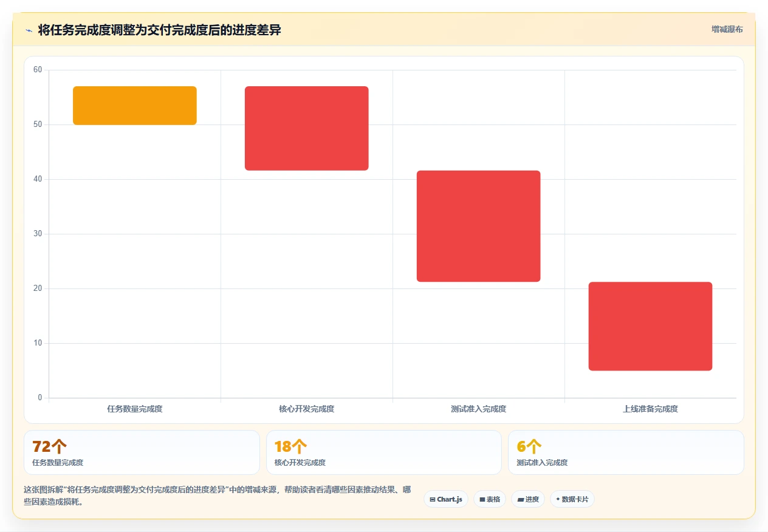This screenshot has width=768, height=532.
Task: Click the x-axis label 任务数量完成度
Action: [135, 409]
